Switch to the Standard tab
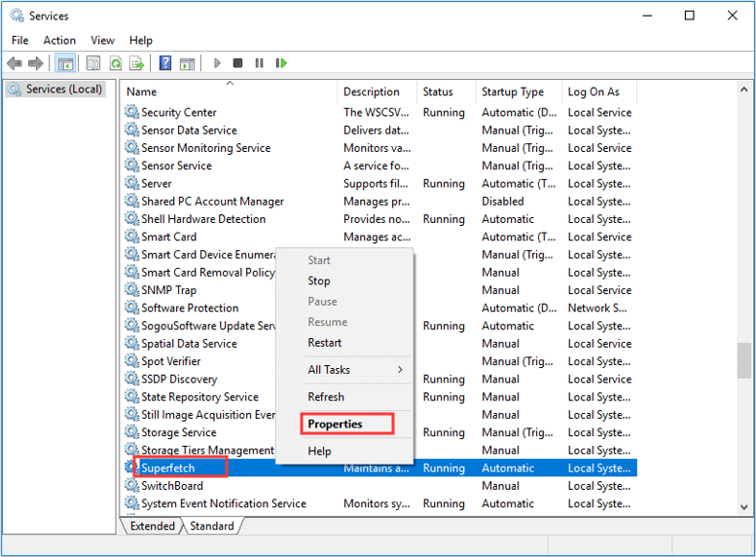 point(212,526)
